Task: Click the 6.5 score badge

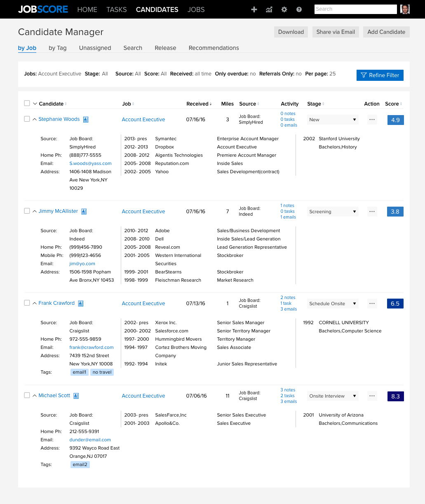Action: 395,304
